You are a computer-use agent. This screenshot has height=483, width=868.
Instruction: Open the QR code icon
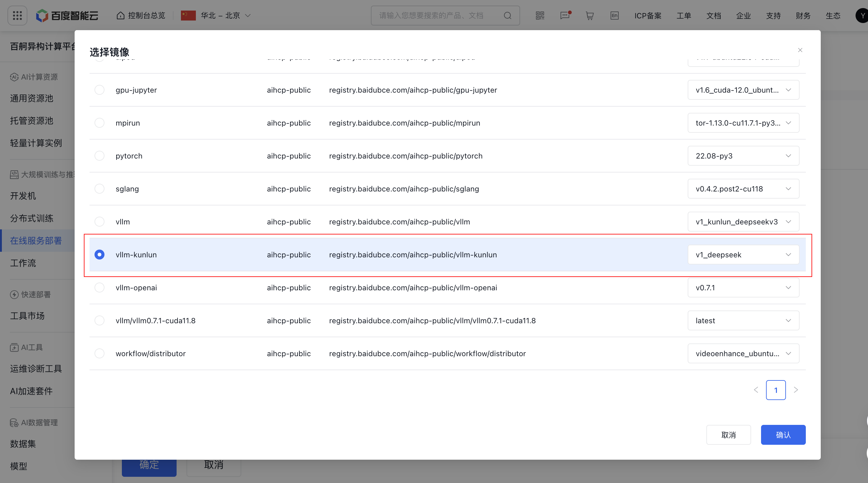pyautogui.click(x=540, y=16)
